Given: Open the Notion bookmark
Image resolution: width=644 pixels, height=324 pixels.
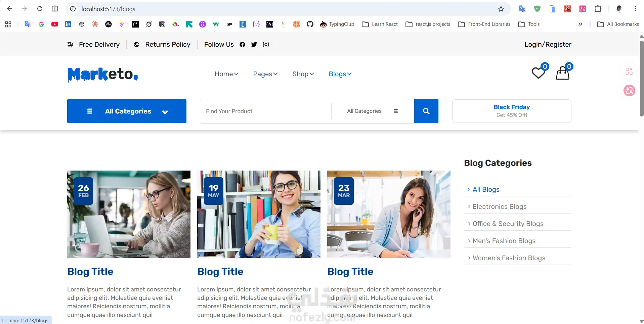Looking at the screenshot, I should point(162,24).
